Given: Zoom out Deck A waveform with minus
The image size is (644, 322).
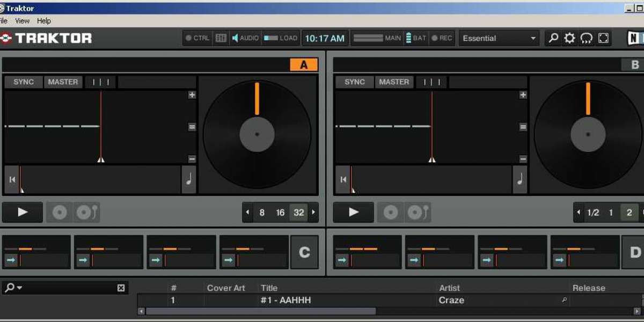Looking at the screenshot, I should tap(192, 159).
